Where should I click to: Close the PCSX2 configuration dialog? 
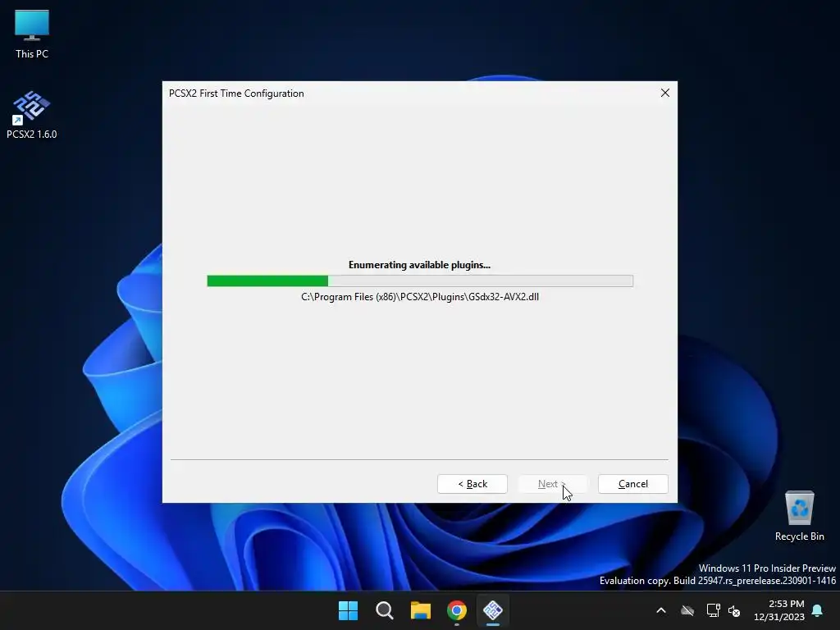(664, 94)
